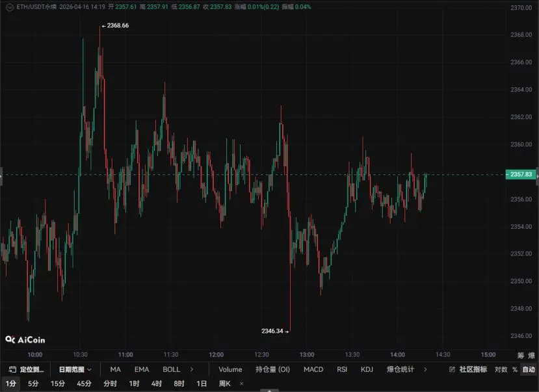
Task: Expand right side panel handle
Action: pyautogui.click(x=537, y=176)
